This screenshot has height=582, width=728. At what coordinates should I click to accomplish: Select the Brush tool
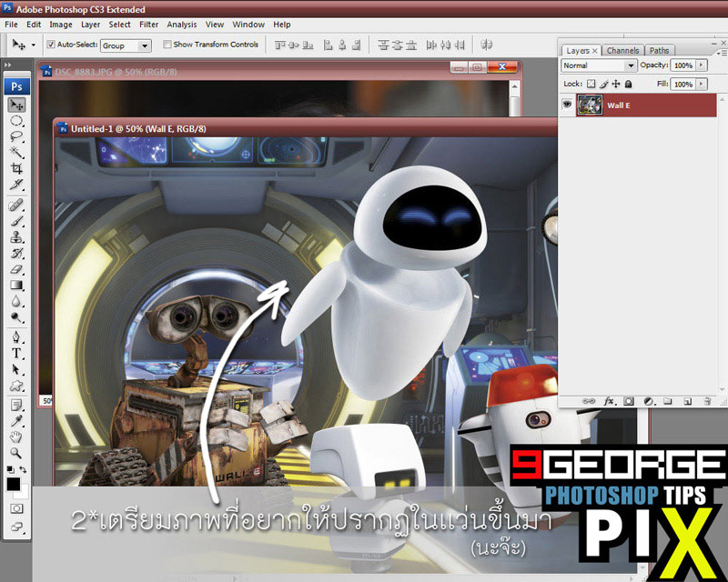pos(16,221)
